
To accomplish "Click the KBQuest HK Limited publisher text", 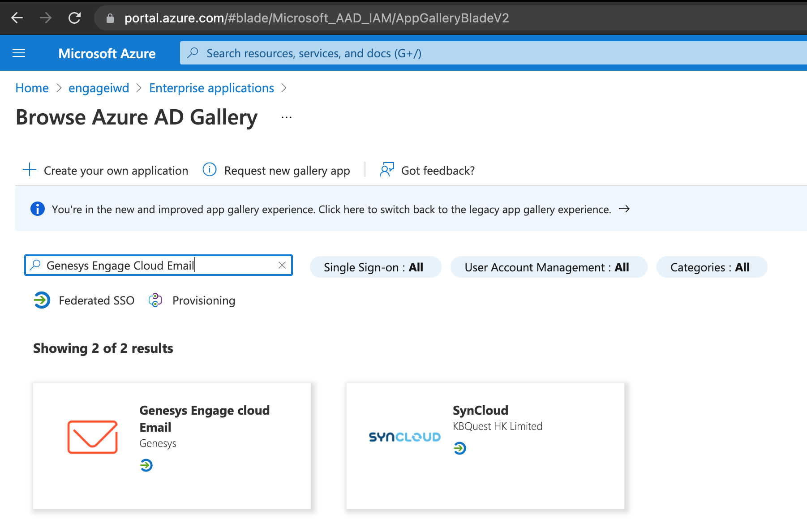I will (x=498, y=426).
